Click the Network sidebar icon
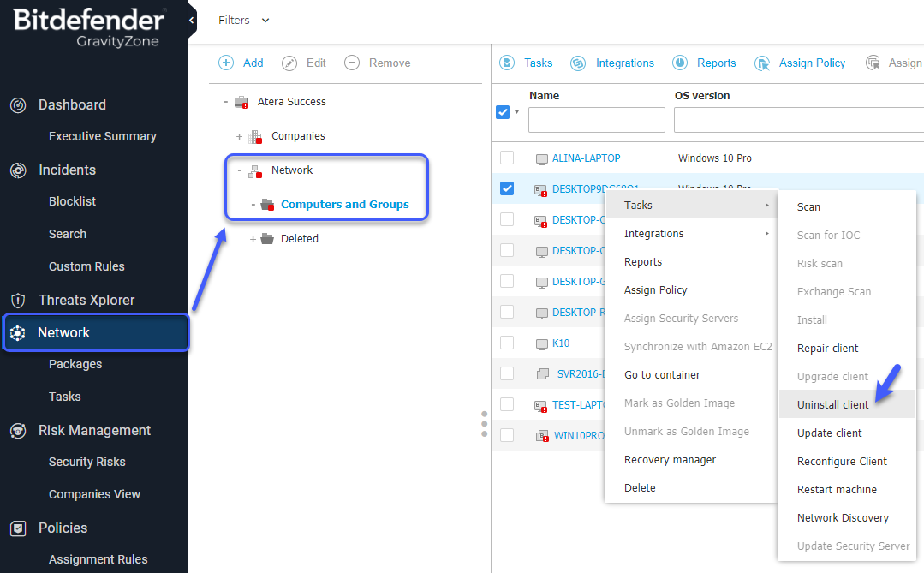Viewport: 924px width, 573px height. 18,333
